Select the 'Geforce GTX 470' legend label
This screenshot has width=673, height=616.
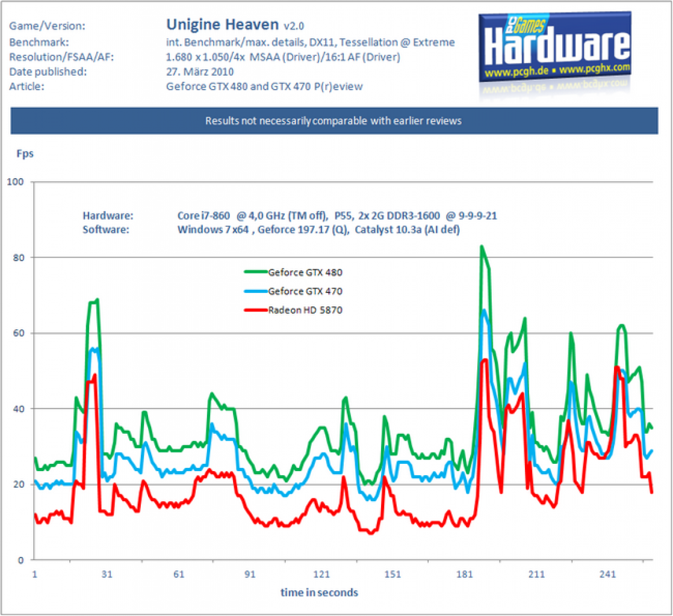(x=305, y=291)
